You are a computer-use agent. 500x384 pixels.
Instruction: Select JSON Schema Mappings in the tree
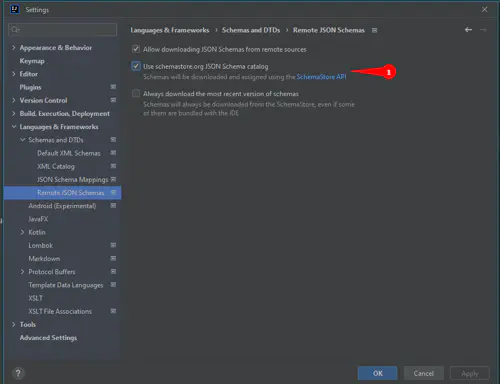(x=72, y=180)
